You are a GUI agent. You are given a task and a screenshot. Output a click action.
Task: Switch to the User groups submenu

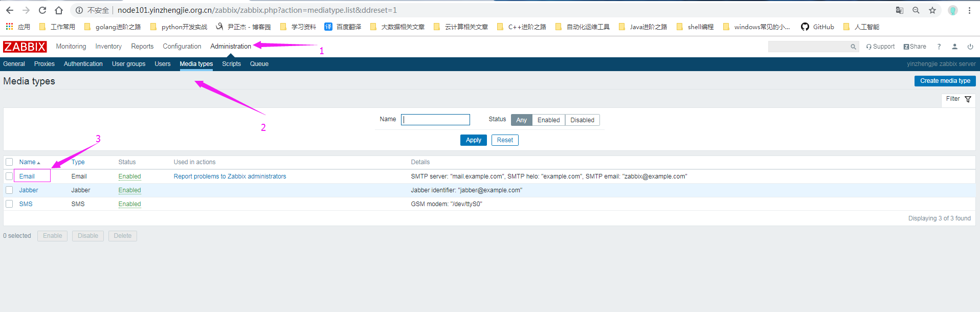click(128, 64)
